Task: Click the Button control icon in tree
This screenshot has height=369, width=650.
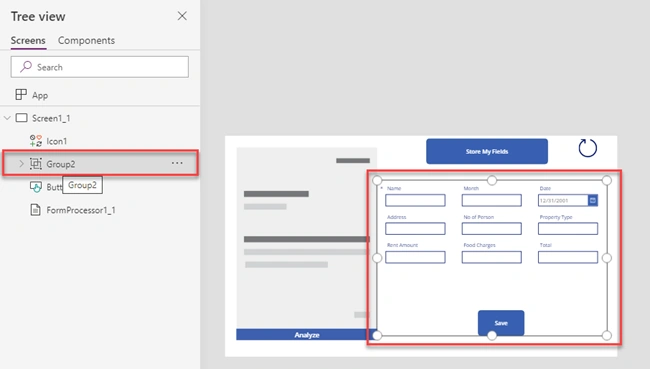Action: (x=36, y=187)
